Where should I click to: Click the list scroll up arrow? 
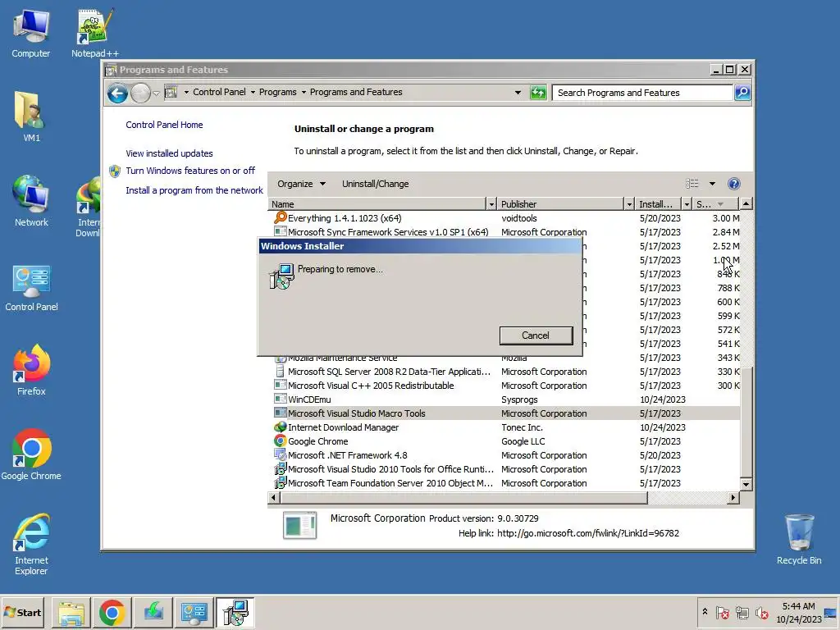pyautogui.click(x=746, y=203)
